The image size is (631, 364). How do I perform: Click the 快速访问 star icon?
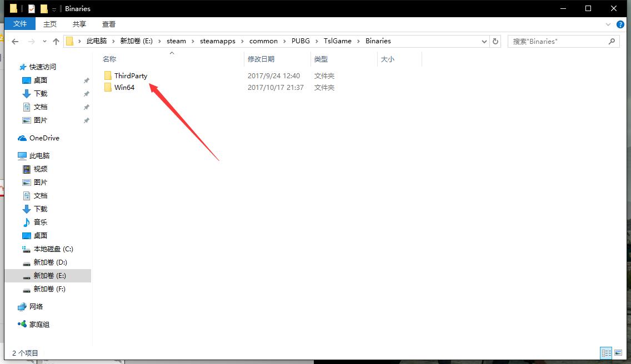(23, 67)
